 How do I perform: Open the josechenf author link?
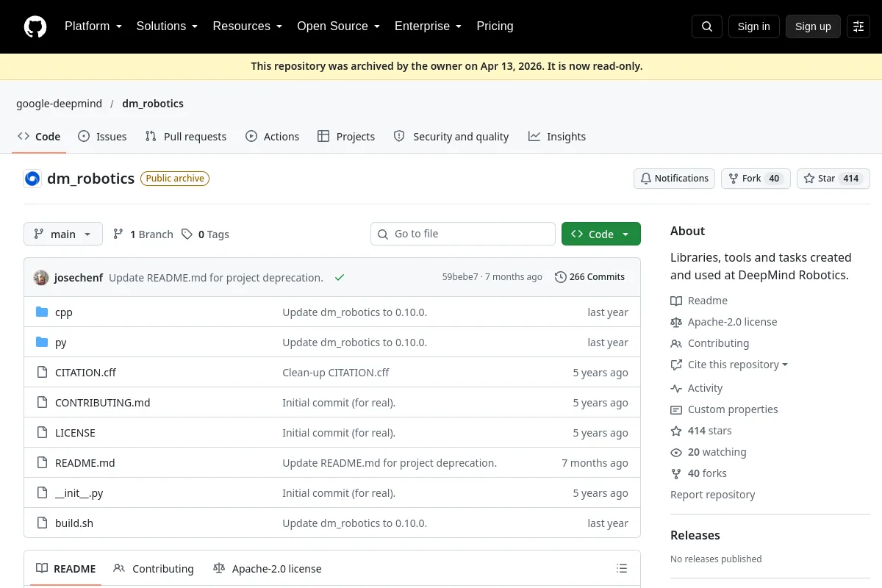coord(79,277)
